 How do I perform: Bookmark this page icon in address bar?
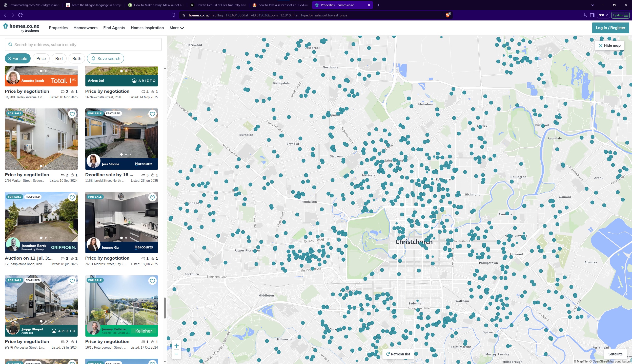point(173,15)
